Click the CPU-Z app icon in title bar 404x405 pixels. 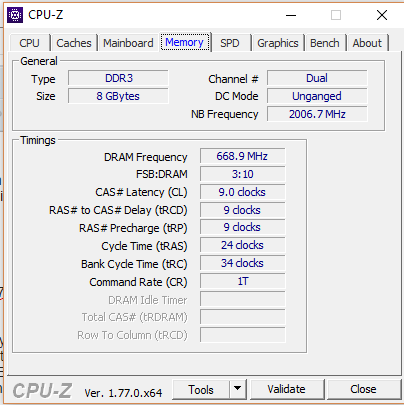tap(15, 15)
